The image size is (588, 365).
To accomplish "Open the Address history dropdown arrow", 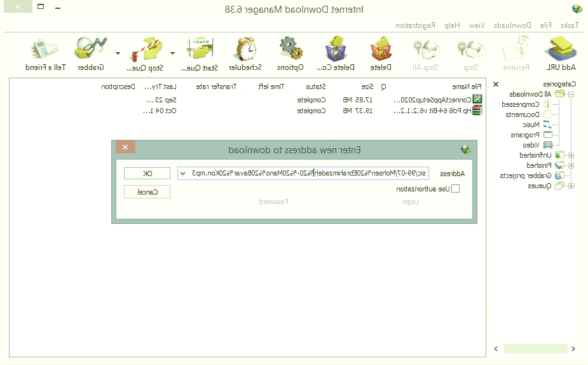I will 182,174.
